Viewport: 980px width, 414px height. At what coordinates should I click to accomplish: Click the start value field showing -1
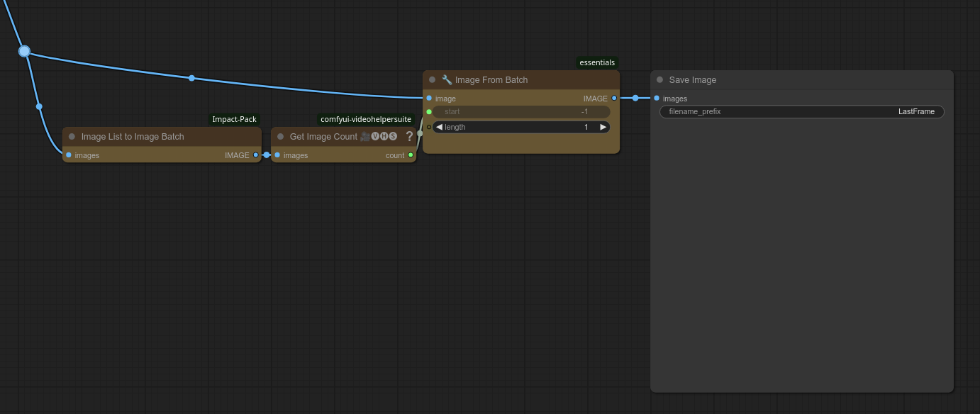click(521, 112)
